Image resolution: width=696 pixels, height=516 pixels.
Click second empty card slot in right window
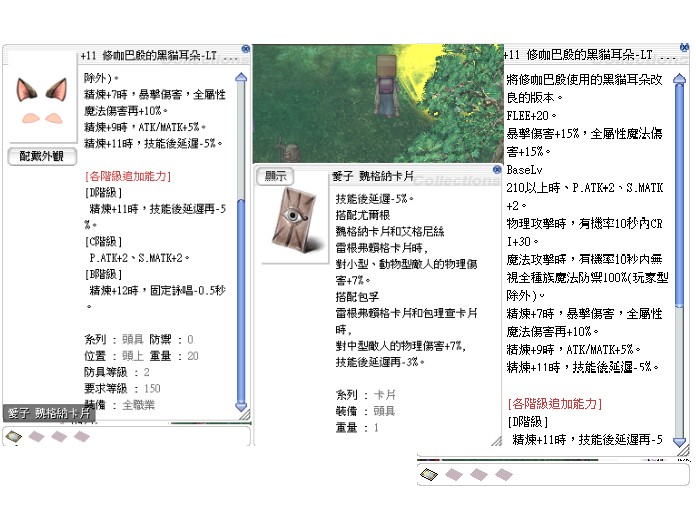[x=454, y=475]
